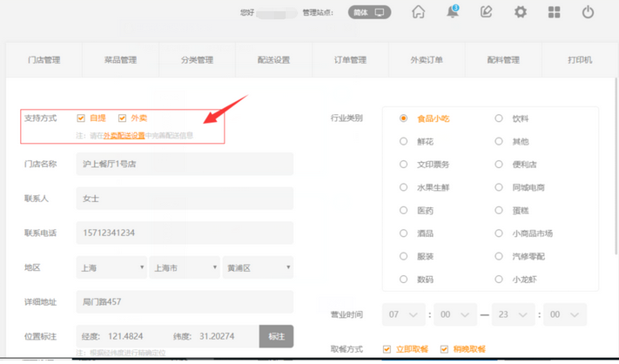Open notifications via the bell icon

tap(453, 12)
